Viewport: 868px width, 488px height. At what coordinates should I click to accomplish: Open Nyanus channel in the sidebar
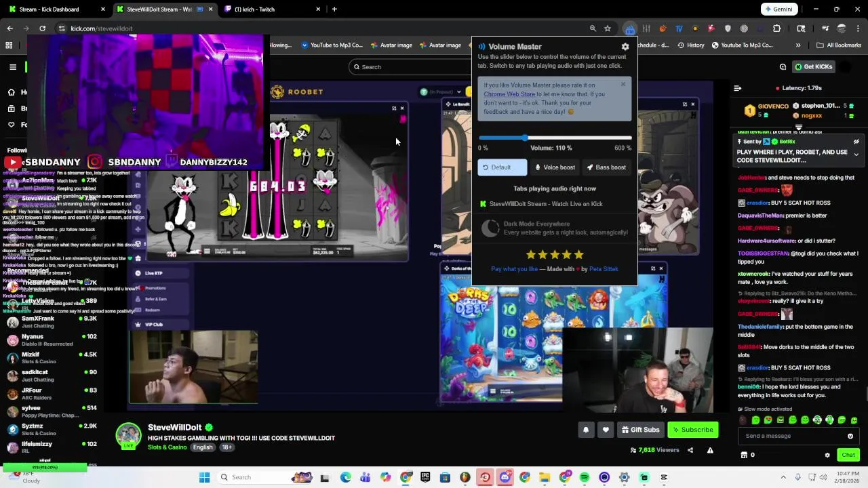52,340
